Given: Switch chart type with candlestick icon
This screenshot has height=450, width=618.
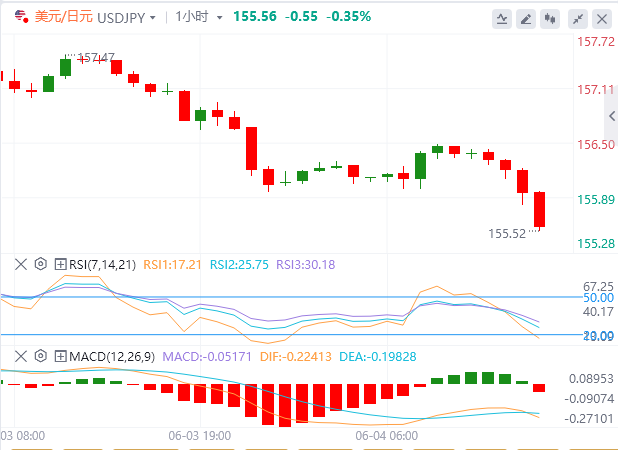Looking at the screenshot, I should [x=550, y=19].
